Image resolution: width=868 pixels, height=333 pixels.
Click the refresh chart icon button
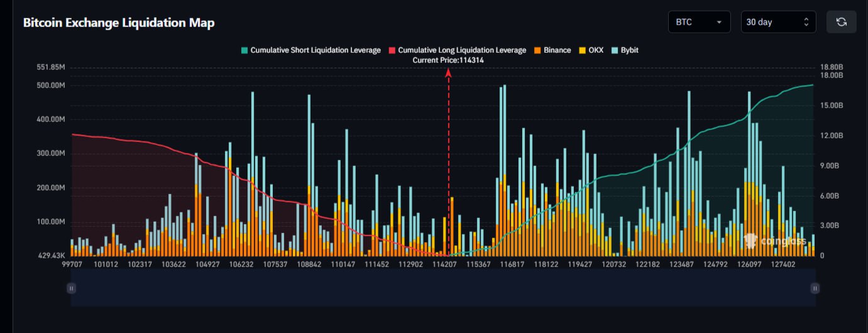point(841,22)
